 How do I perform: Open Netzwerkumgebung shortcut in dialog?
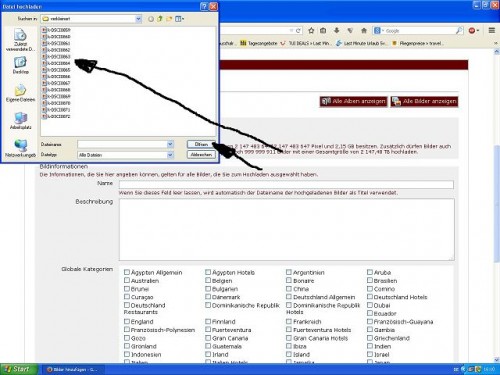pos(20,149)
